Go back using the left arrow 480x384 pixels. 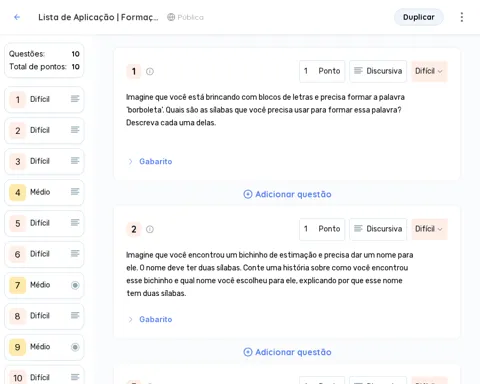tap(17, 17)
